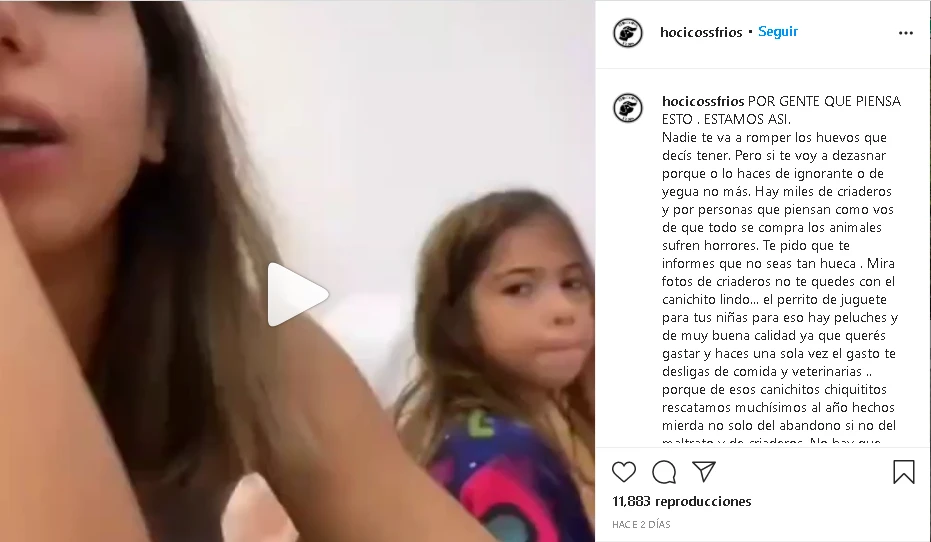Play the video with the center play button
This screenshot has height=542, width=931.
(297, 295)
